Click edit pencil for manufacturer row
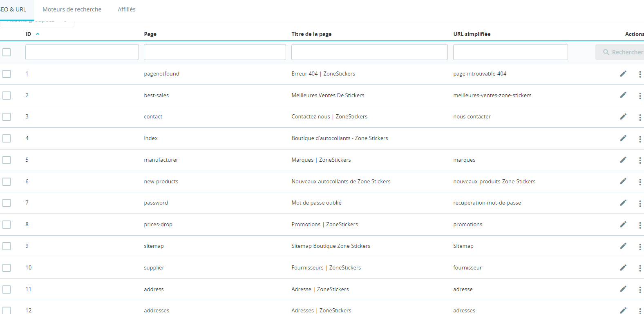This screenshot has height=314, width=644. [623, 160]
